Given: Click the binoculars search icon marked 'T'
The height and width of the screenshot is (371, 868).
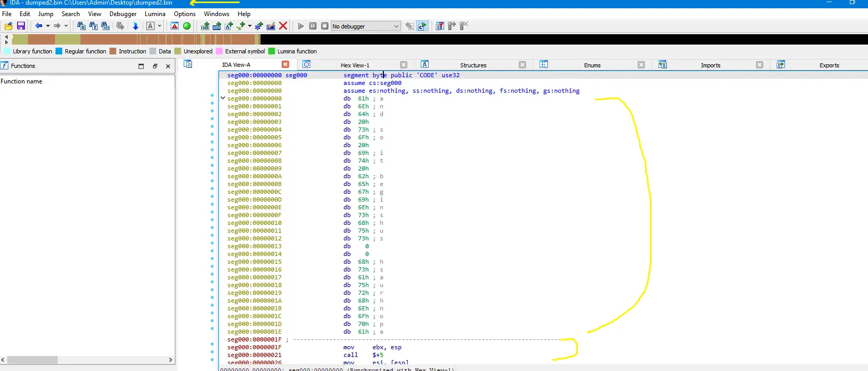Looking at the screenshot, I should pyautogui.click(x=93, y=26).
